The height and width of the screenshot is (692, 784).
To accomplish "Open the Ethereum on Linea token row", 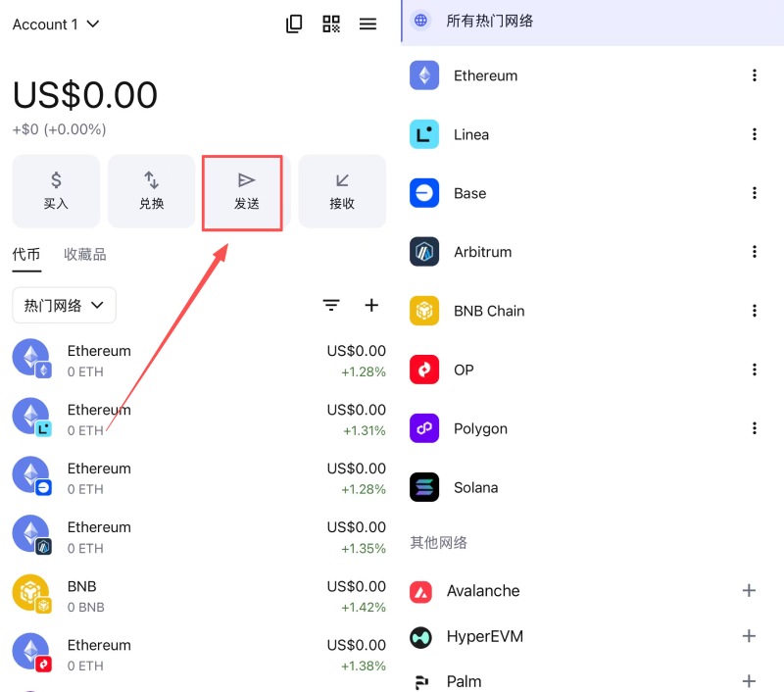I will click(x=199, y=420).
